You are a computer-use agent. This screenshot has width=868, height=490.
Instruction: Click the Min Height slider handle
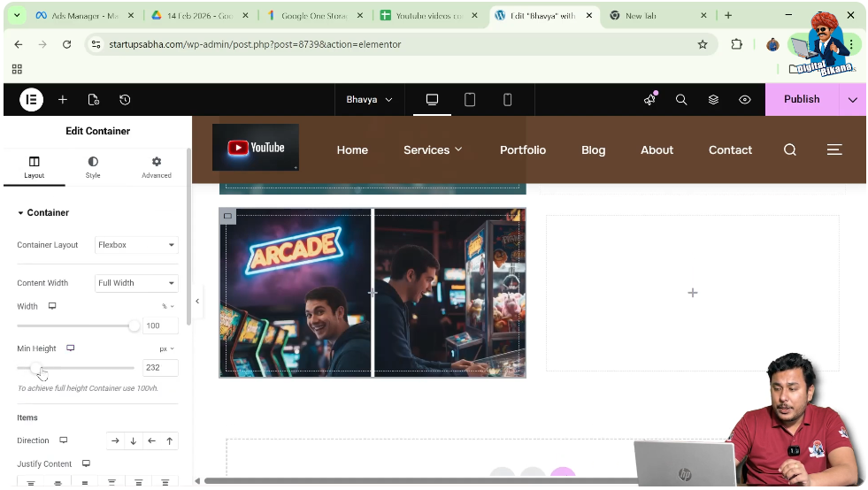point(35,368)
